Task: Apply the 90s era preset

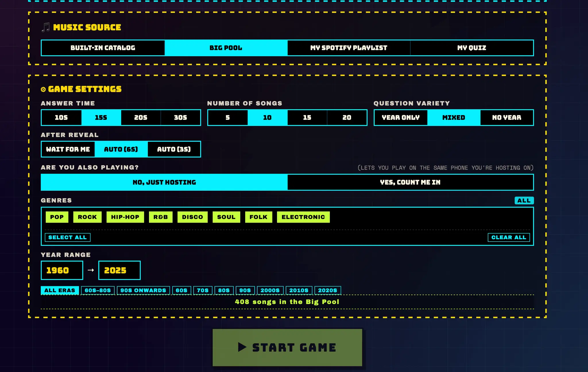Action: click(245, 290)
